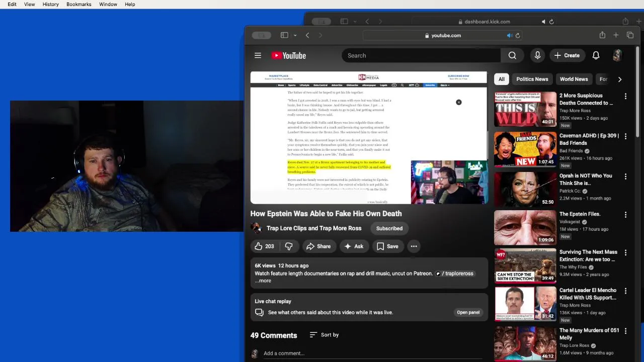644x362 pixels.
Task: Toggle the Safari sidebar in the YouTube window
Action: (x=284, y=35)
